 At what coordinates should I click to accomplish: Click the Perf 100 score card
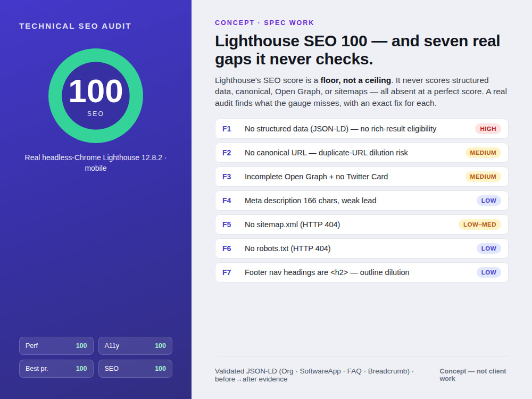coord(56,346)
